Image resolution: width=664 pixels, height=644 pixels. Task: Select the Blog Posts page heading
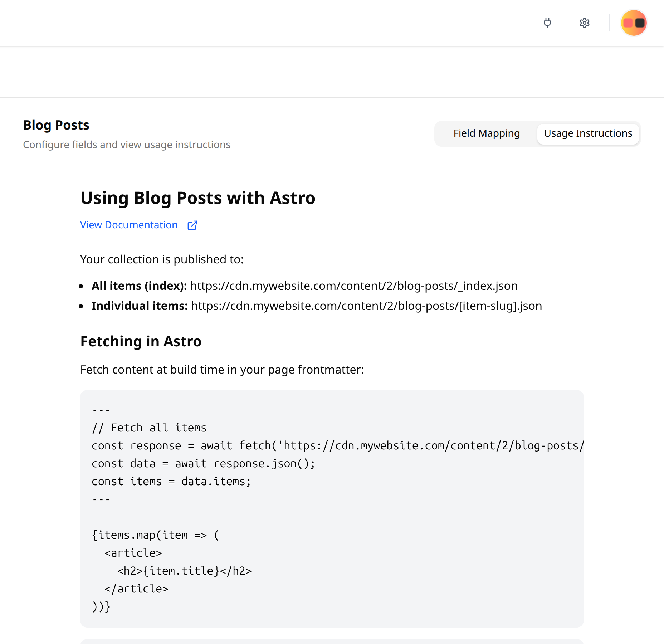click(x=56, y=125)
